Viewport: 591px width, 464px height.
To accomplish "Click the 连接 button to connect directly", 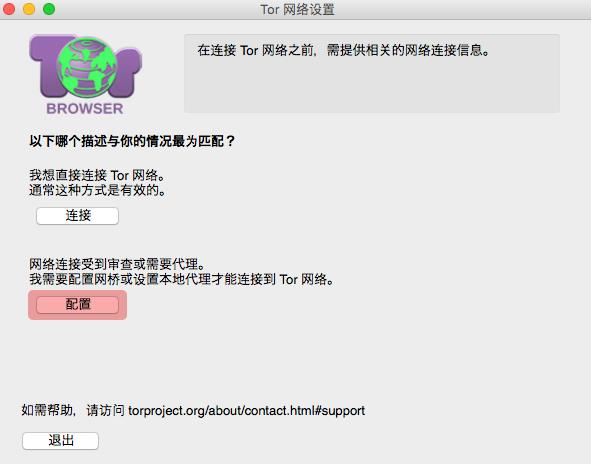I will pyautogui.click(x=78, y=216).
